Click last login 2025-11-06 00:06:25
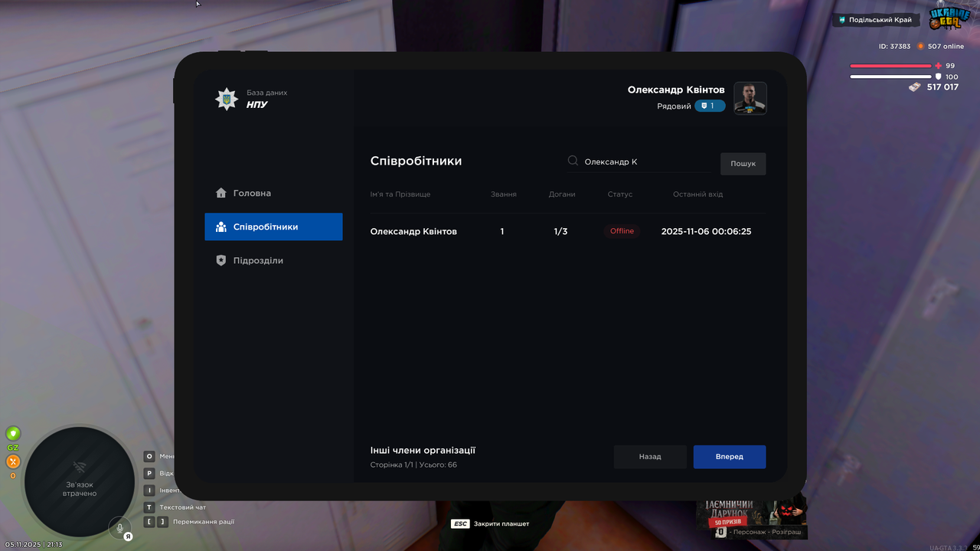The height and width of the screenshot is (551, 980). coord(706,231)
